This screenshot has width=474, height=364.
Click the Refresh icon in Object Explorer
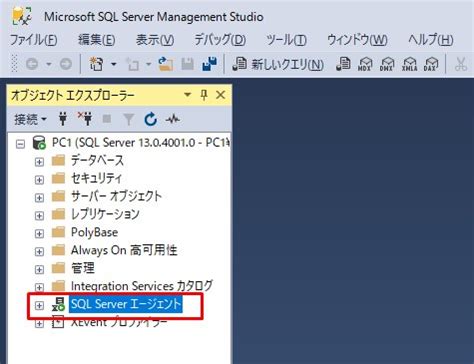[x=150, y=119]
